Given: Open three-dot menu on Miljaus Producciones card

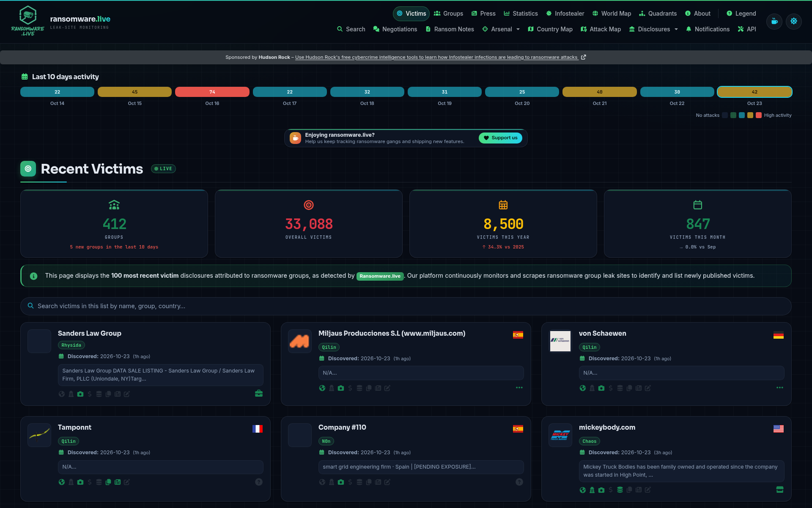Looking at the screenshot, I should click(x=519, y=388).
